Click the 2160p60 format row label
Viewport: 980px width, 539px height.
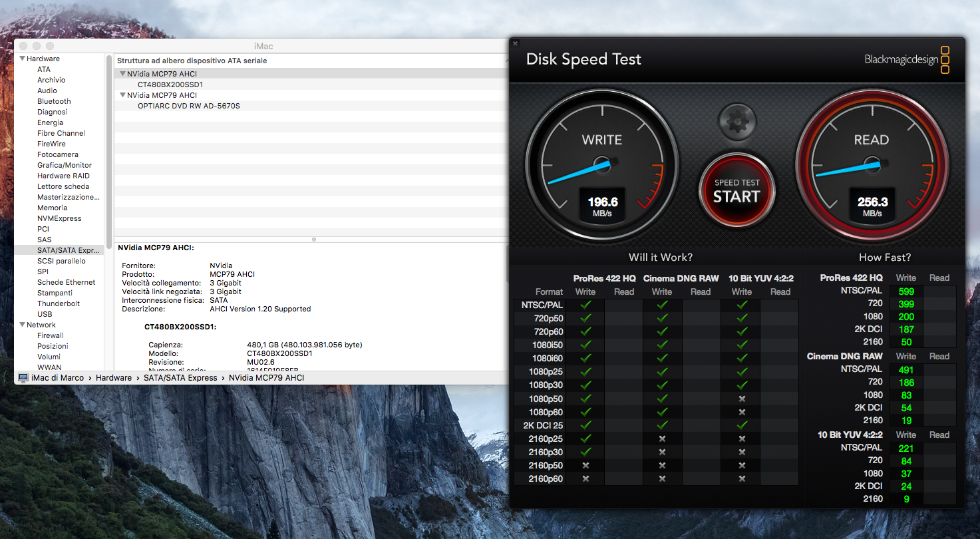pos(546,478)
